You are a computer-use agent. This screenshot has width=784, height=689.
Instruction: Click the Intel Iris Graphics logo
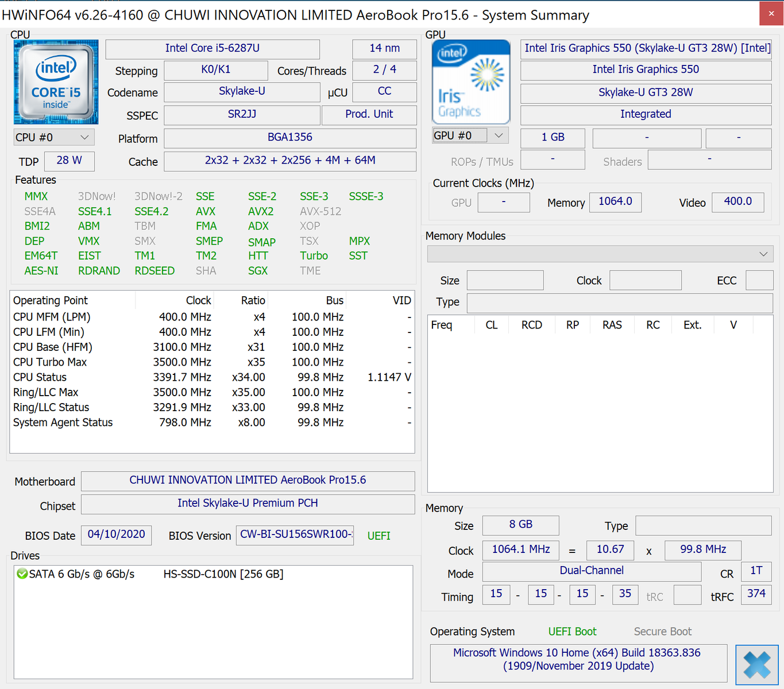(470, 82)
